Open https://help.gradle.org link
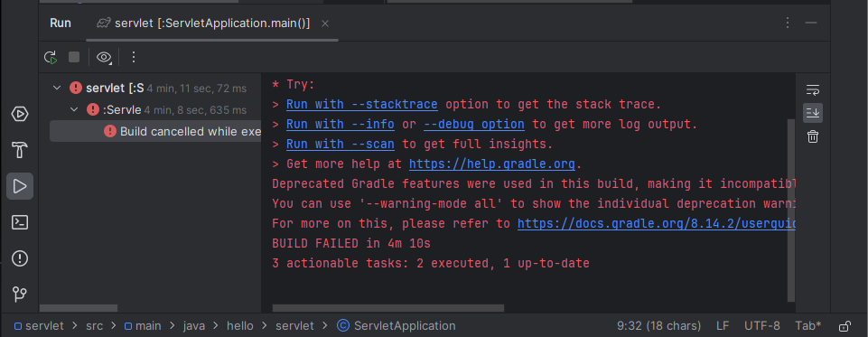Image resolution: width=868 pixels, height=337 pixels. pyautogui.click(x=492, y=164)
